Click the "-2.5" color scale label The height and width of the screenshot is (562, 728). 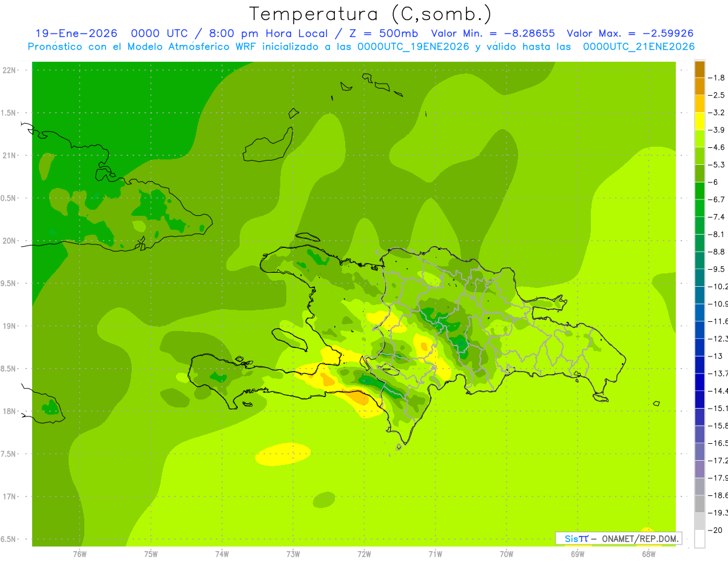click(x=716, y=95)
